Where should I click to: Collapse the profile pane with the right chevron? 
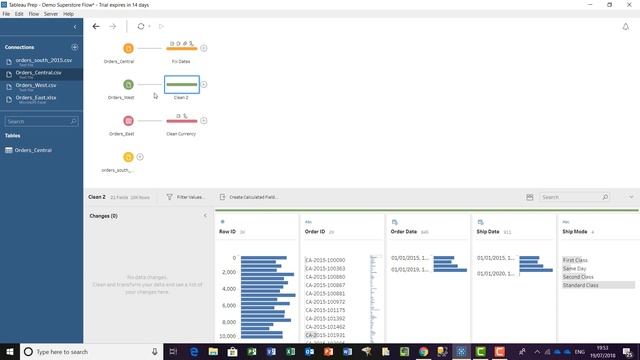coord(631,197)
